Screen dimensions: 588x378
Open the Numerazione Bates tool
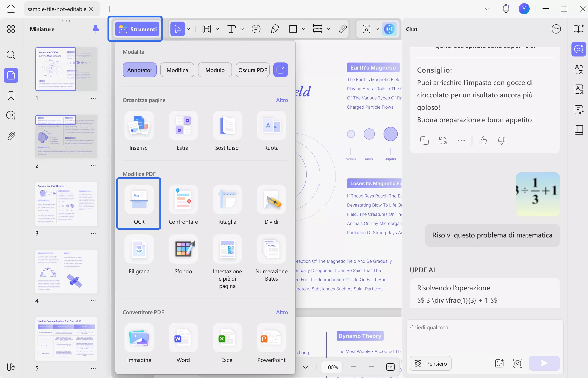[271, 249]
